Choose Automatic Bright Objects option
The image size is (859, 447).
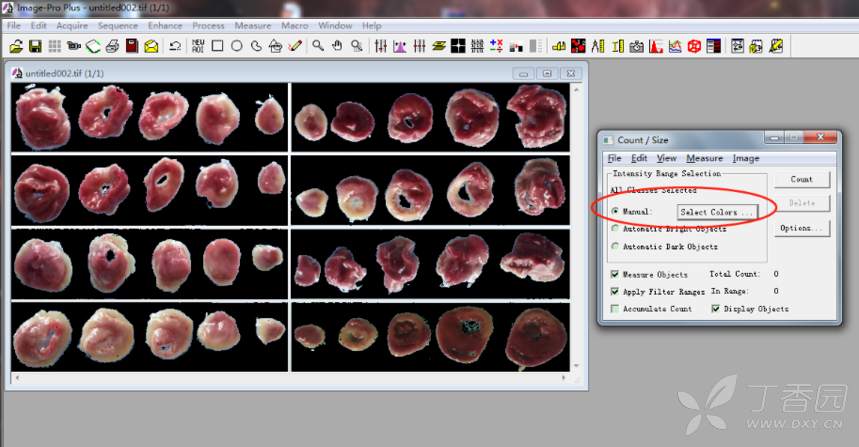[x=615, y=229]
